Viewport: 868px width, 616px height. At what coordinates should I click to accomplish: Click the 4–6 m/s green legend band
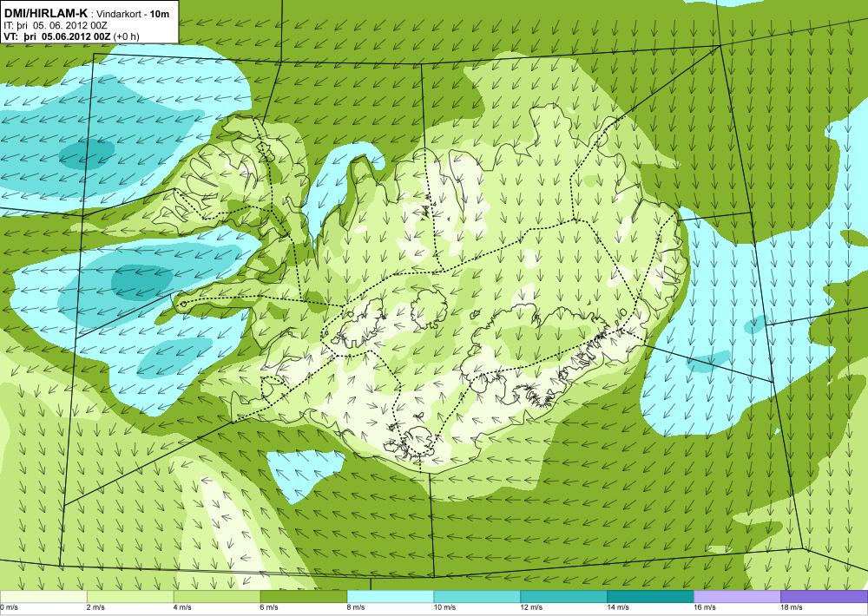(x=217, y=596)
